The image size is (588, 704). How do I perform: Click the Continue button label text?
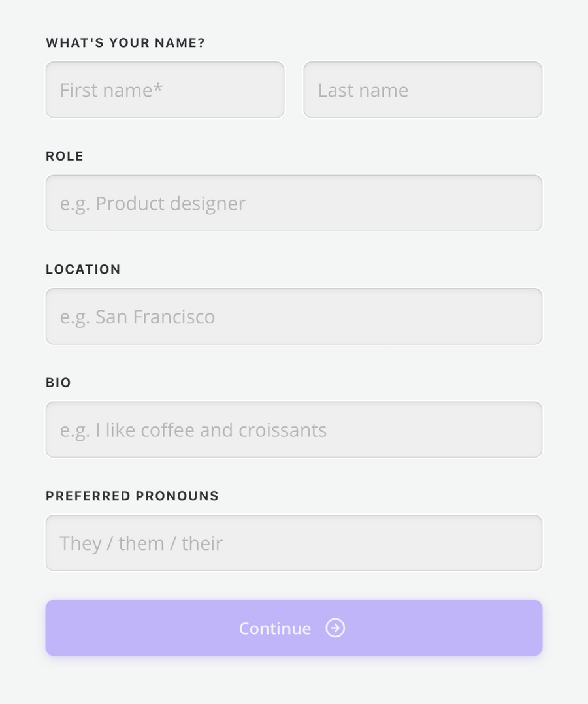click(x=274, y=628)
